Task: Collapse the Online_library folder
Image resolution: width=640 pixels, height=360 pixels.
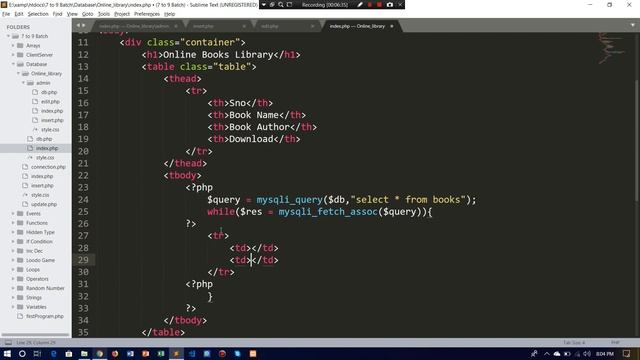Action: click(x=18, y=74)
